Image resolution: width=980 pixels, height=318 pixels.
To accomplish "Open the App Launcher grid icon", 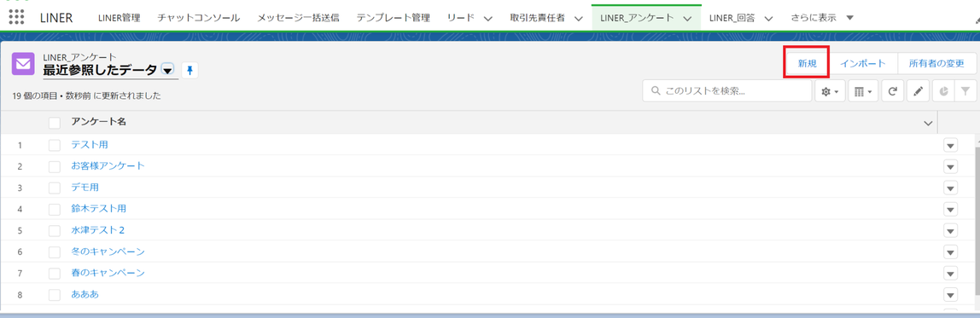I will [x=16, y=17].
